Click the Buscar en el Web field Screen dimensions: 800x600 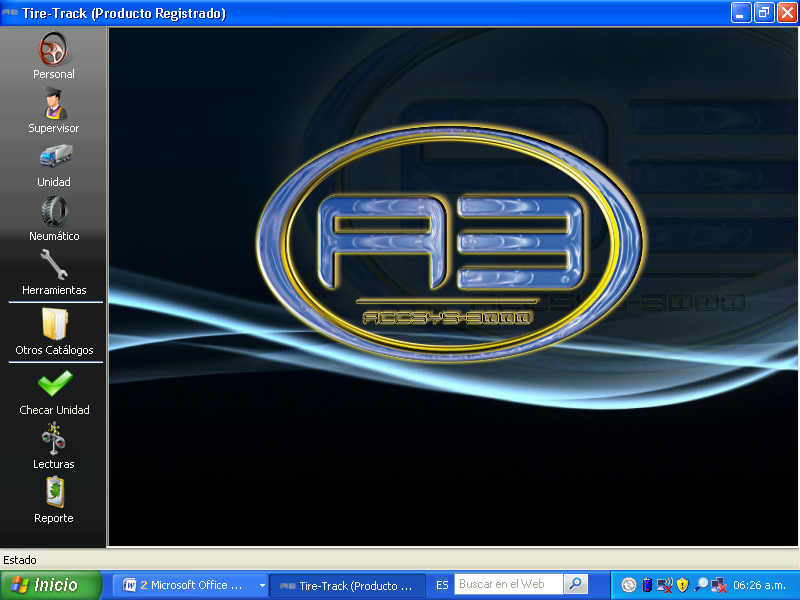click(508, 585)
